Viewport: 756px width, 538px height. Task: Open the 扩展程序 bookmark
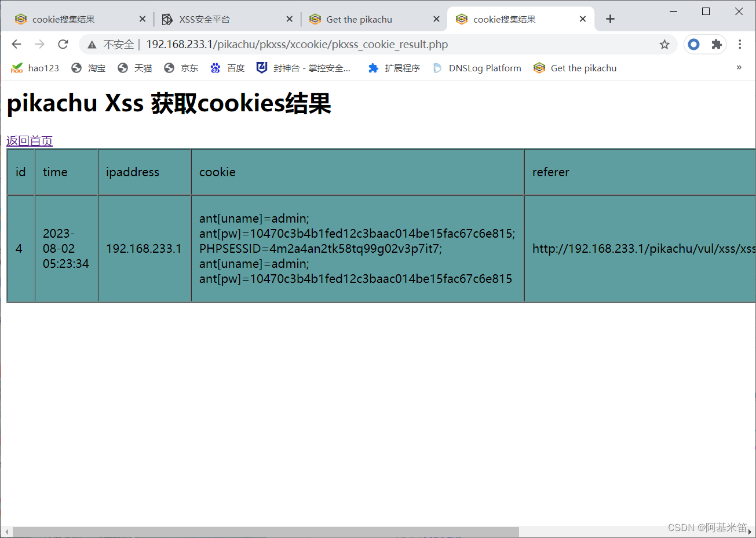pyautogui.click(x=394, y=68)
